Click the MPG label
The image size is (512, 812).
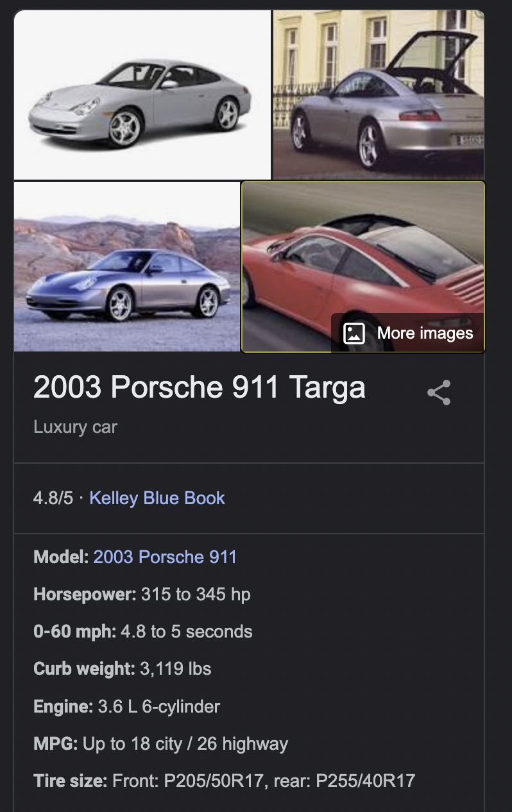click(55, 744)
